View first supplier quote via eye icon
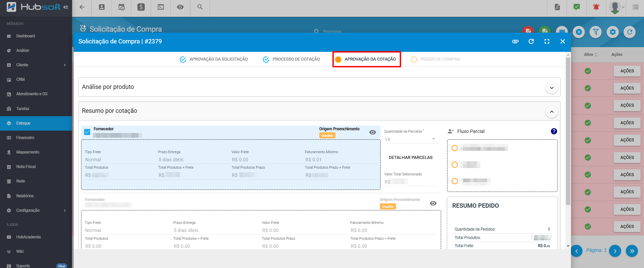The height and width of the screenshot is (268, 644). click(372, 132)
